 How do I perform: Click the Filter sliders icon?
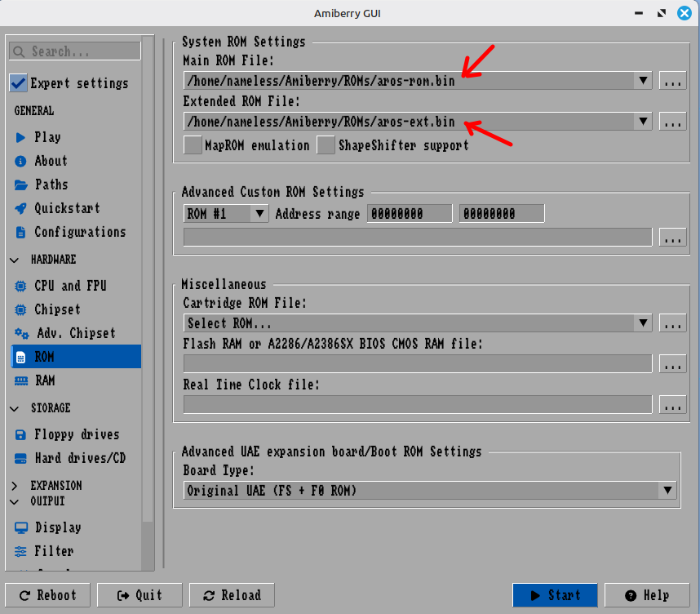pos(20,551)
